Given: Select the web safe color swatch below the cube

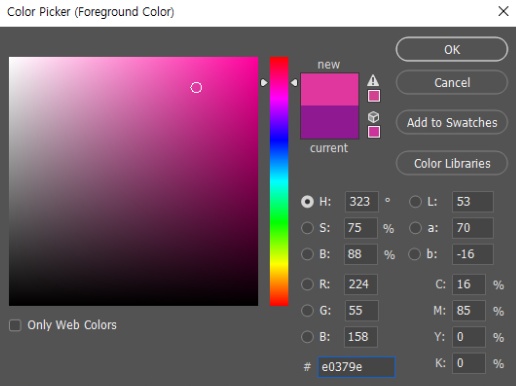Looking at the screenshot, I should coord(374,132).
